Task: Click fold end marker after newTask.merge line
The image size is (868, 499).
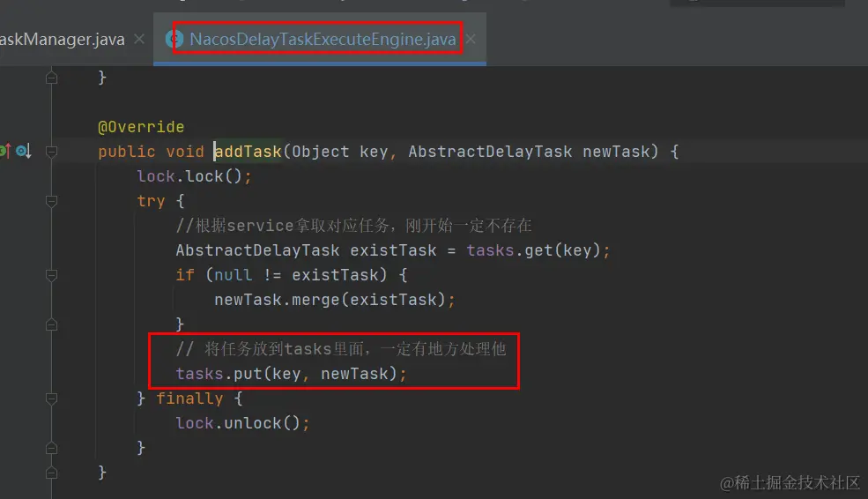Action: [51, 324]
